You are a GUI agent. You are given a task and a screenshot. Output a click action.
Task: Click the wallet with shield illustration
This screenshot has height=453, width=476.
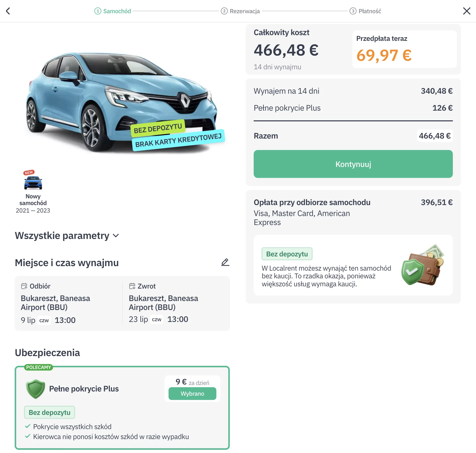[423, 265]
